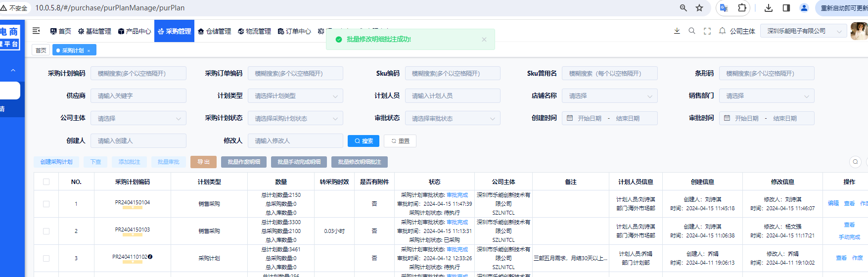Open the 深圳乐能电子有限公司 company selector

tap(803, 31)
